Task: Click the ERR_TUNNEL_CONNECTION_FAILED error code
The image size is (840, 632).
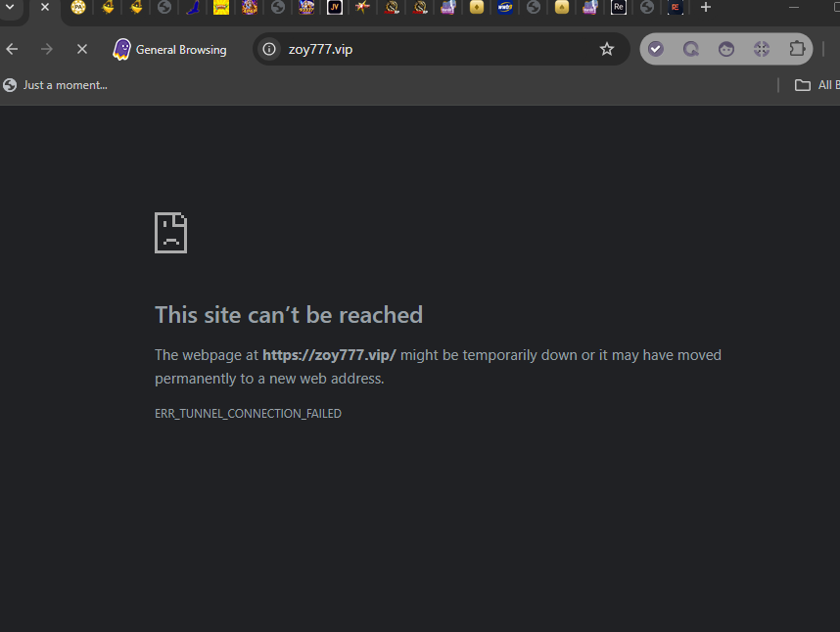Action: point(248,414)
